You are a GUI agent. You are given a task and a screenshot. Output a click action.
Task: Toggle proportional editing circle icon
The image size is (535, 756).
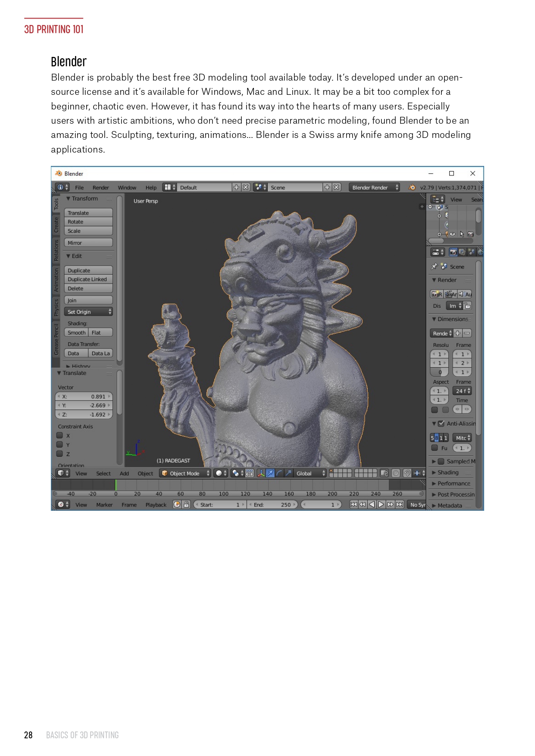396,473
